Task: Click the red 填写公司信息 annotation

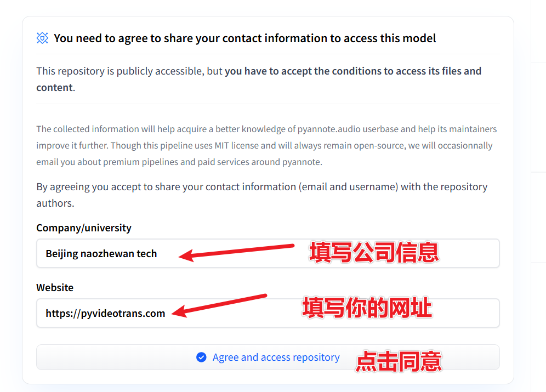Action: 374,252
